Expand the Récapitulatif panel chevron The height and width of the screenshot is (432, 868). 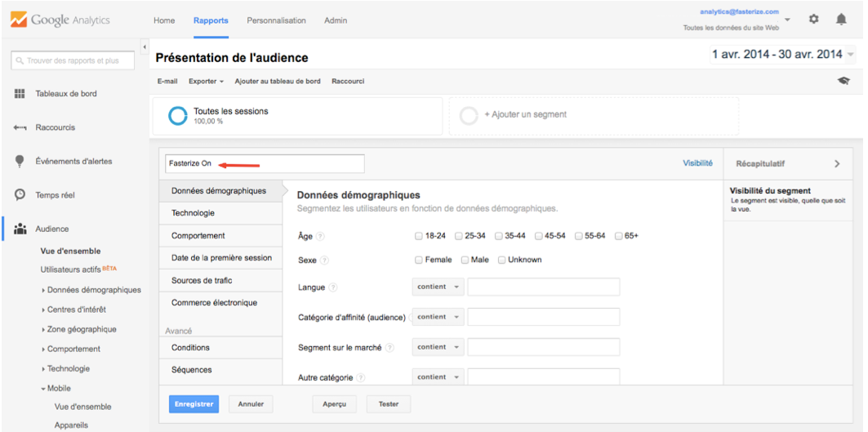pos(837,164)
